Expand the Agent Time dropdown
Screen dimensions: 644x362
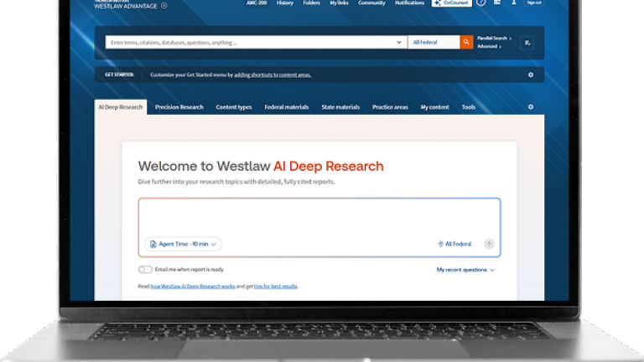pos(183,244)
